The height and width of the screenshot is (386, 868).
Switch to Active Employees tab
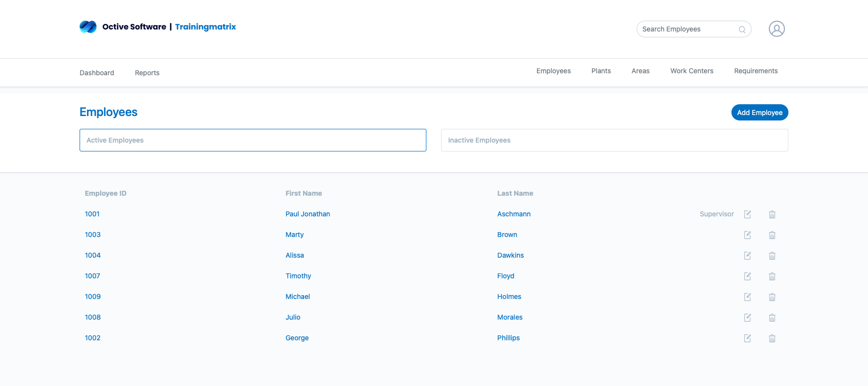252,140
